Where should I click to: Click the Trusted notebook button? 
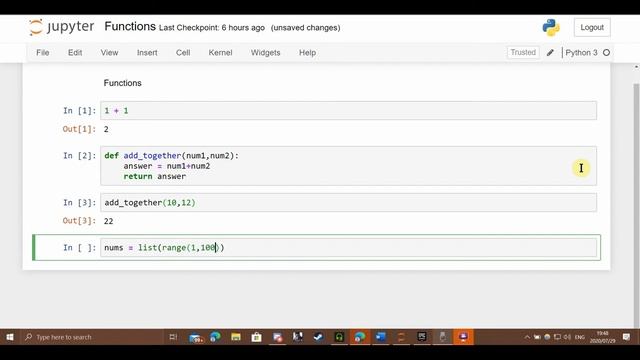click(x=523, y=53)
